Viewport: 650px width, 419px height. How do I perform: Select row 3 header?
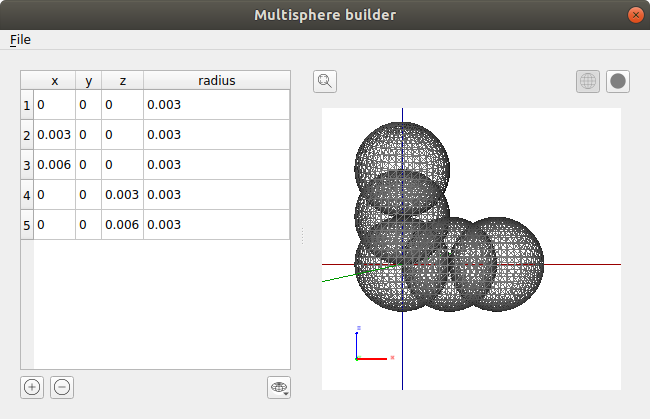coord(27,165)
